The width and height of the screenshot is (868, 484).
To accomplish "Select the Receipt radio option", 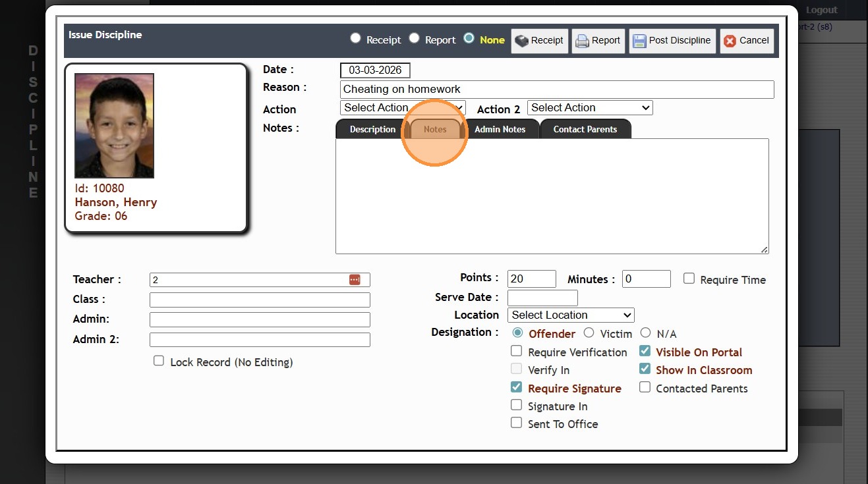I will tap(356, 38).
